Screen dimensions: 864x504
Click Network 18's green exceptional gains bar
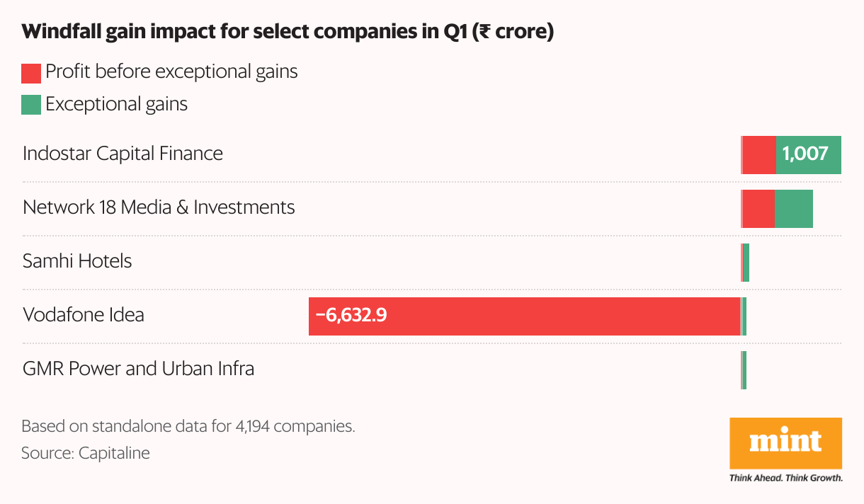point(793,208)
